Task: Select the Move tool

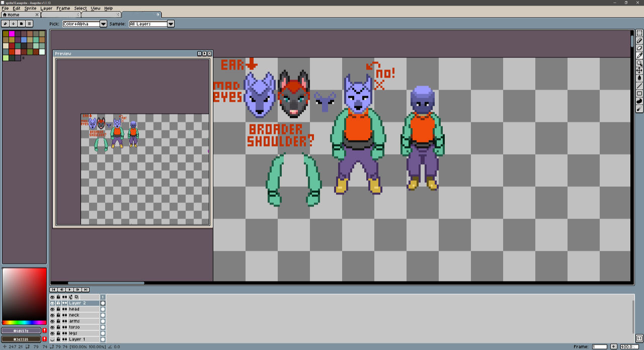Action: [x=639, y=71]
